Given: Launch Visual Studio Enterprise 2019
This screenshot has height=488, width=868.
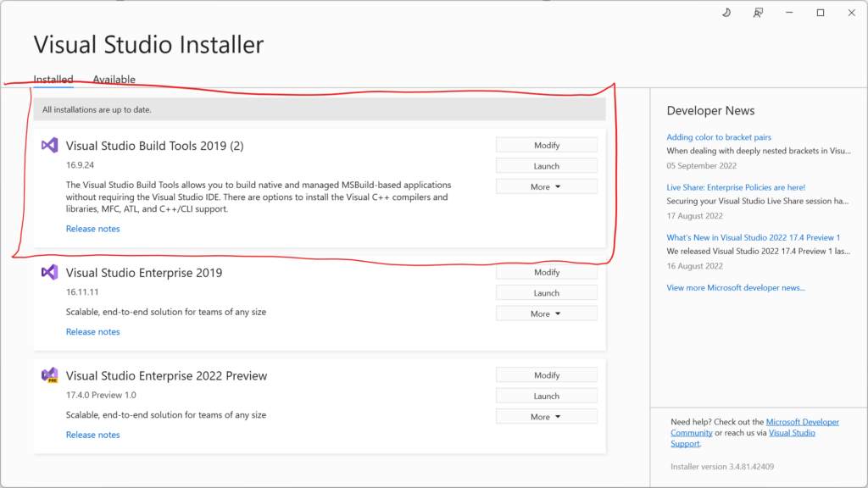Looking at the screenshot, I should click(x=547, y=292).
